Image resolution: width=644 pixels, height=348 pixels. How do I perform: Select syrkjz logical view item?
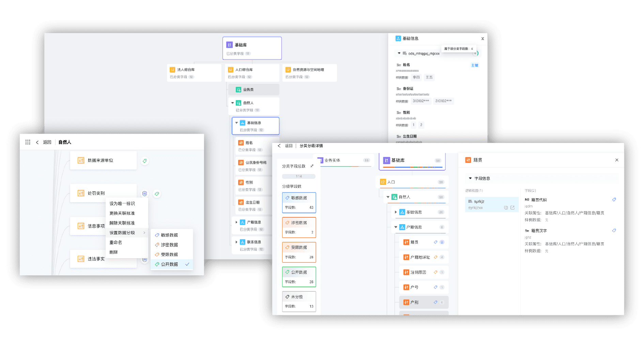pos(492,204)
